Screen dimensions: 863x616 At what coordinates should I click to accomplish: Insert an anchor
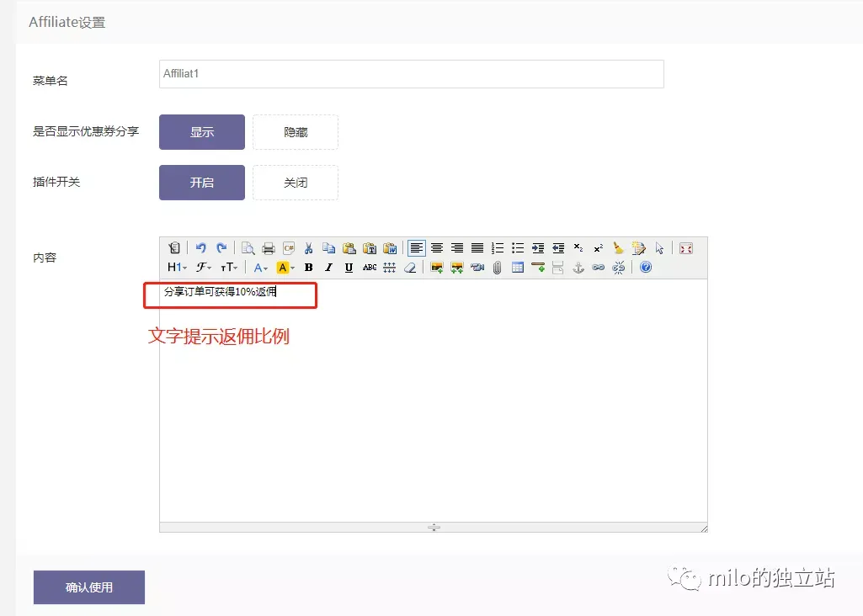578,268
